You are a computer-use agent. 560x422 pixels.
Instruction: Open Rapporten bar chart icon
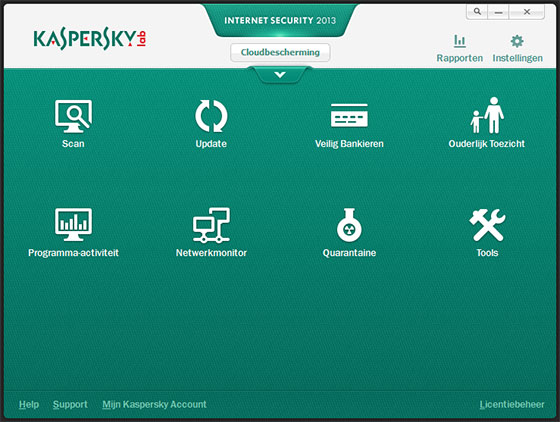[460, 41]
